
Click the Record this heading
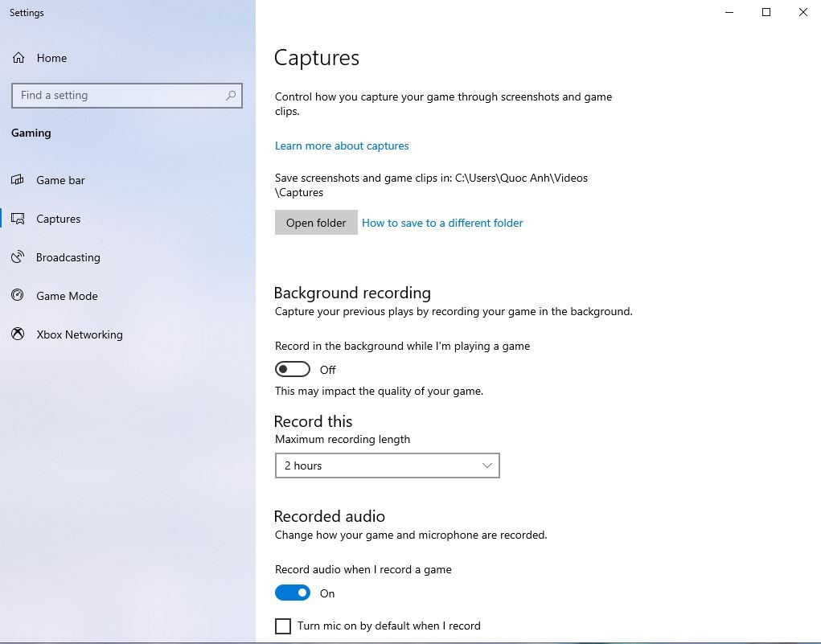coord(313,421)
